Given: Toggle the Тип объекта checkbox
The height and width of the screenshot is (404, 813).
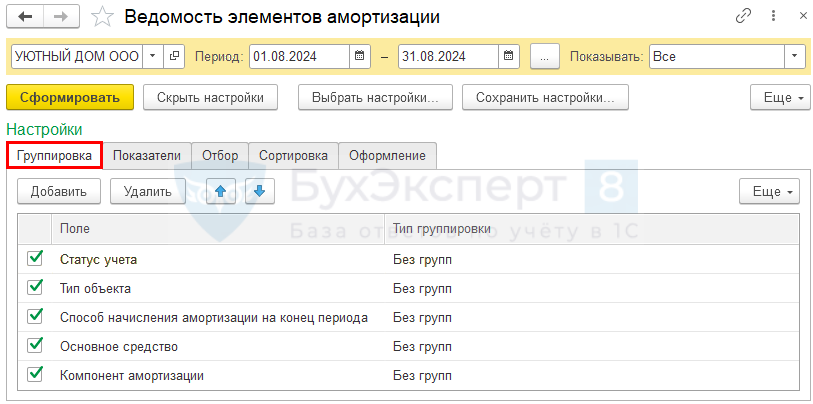Looking at the screenshot, I should point(36,288).
